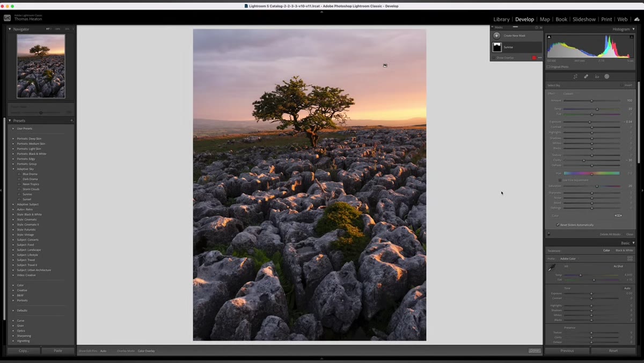The width and height of the screenshot is (644, 363).
Task: Apply the Sunset sky preset
Action: [27, 199]
